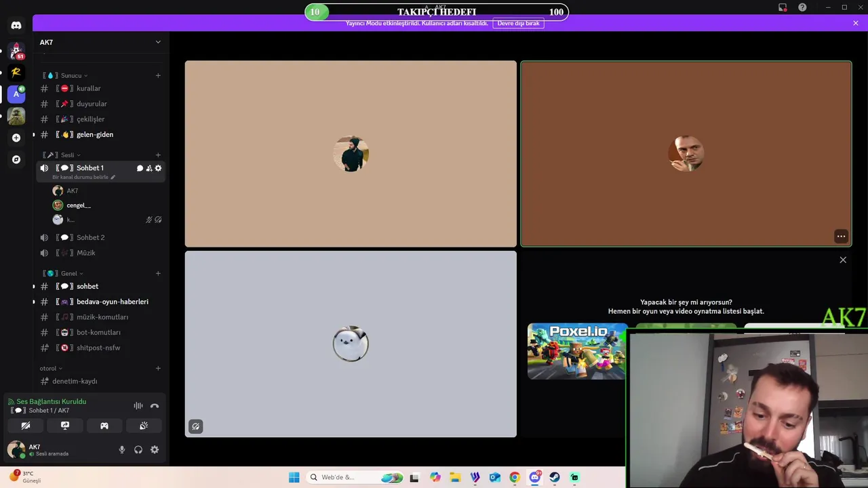This screenshot has height=488, width=868.
Task: Create channel in Sunucu category
Action: (158, 75)
